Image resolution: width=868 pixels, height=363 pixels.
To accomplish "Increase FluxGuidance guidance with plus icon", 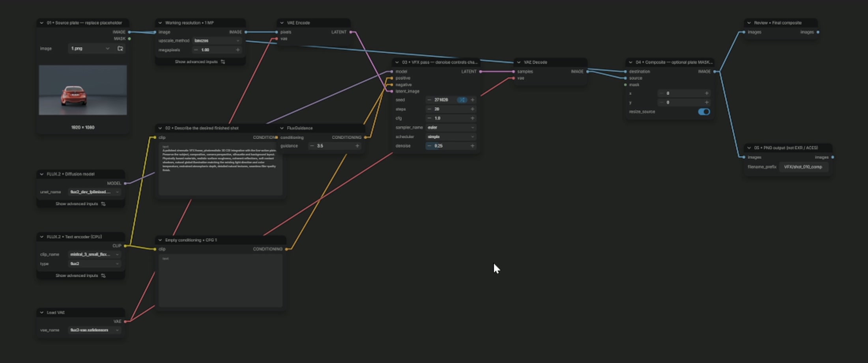I will coord(357,146).
